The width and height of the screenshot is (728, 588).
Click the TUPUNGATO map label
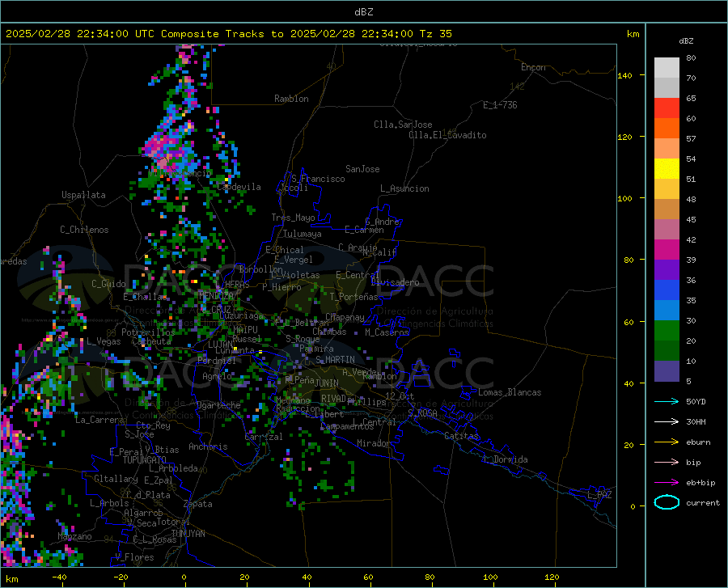[x=145, y=460]
